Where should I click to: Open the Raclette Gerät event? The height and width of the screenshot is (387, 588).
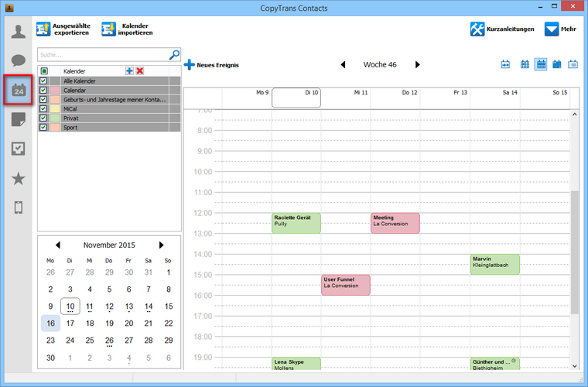pyautogui.click(x=296, y=223)
